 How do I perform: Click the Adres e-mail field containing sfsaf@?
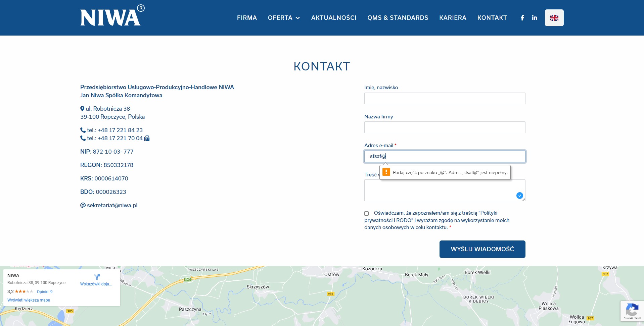pyautogui.click(x=445, y=156)
